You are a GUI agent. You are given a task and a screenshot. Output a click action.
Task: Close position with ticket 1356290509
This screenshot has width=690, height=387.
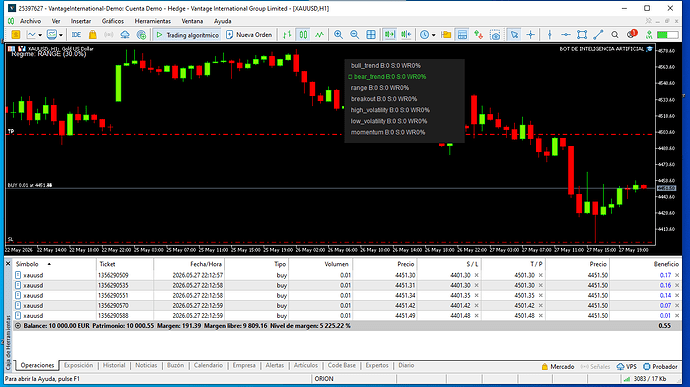(x=677, y=275)
